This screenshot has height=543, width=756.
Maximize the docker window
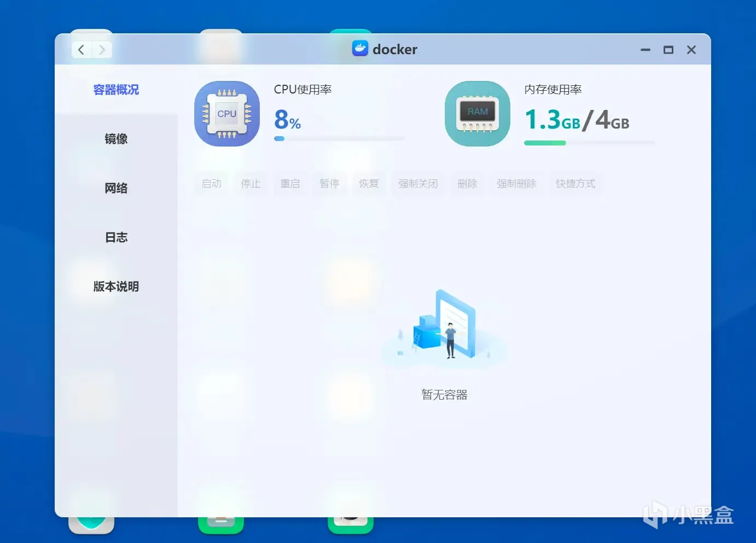point(668,50)
